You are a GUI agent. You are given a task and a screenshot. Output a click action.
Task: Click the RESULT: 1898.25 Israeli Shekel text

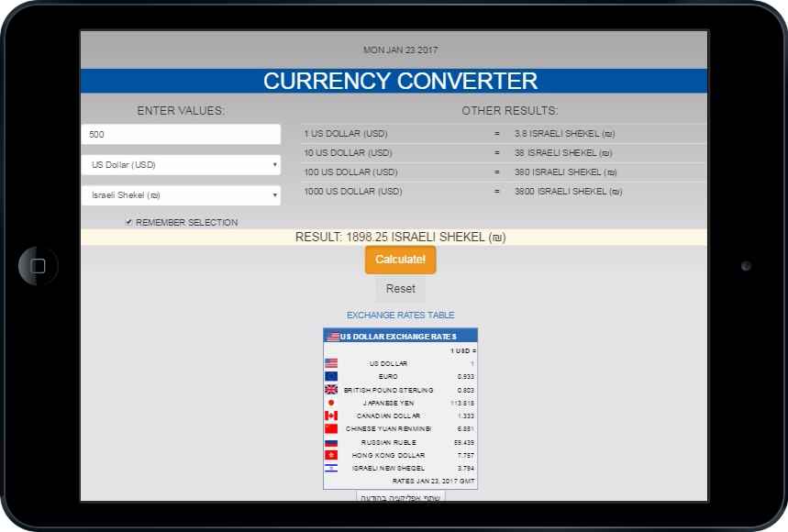coord(401,238)
